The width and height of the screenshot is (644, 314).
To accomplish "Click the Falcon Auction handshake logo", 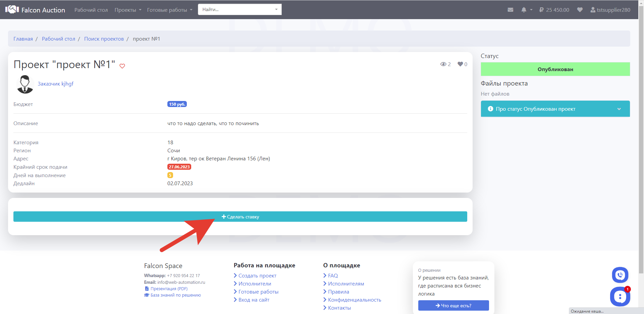I will 12,9.
